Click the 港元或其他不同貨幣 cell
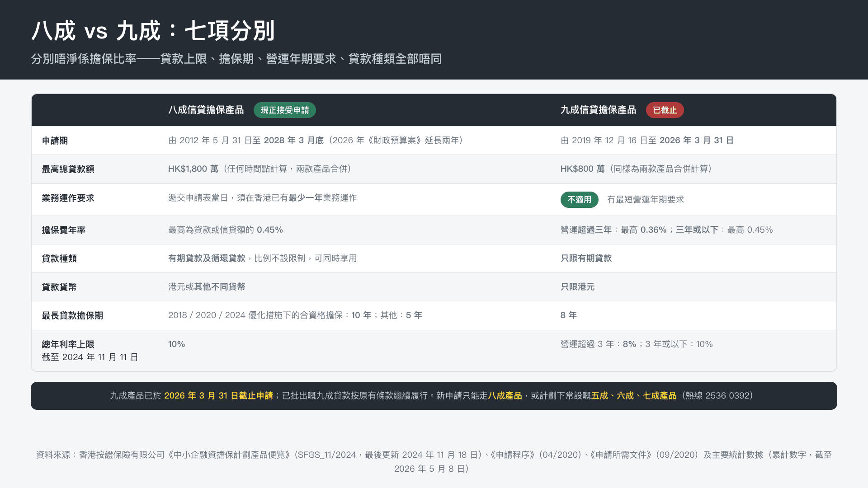Viewport: 868px width, 488px height. (x=207, y=287)
